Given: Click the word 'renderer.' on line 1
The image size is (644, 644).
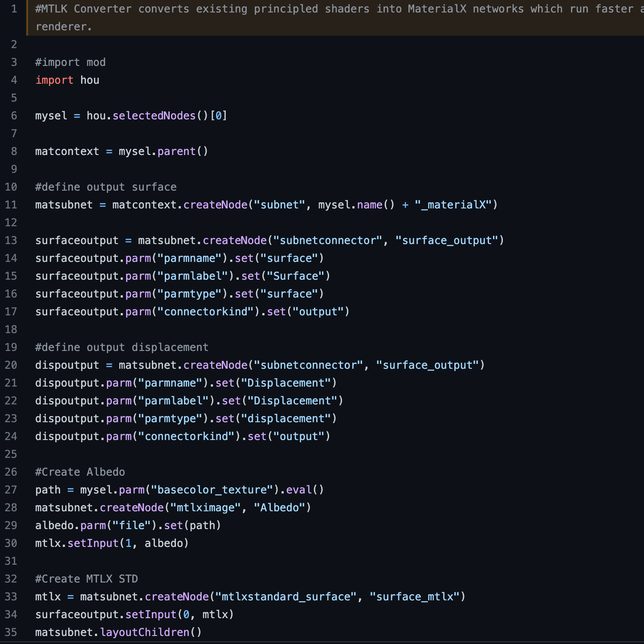Looking at the screenshot, I should pyautogui.click(x=64, y=27).
